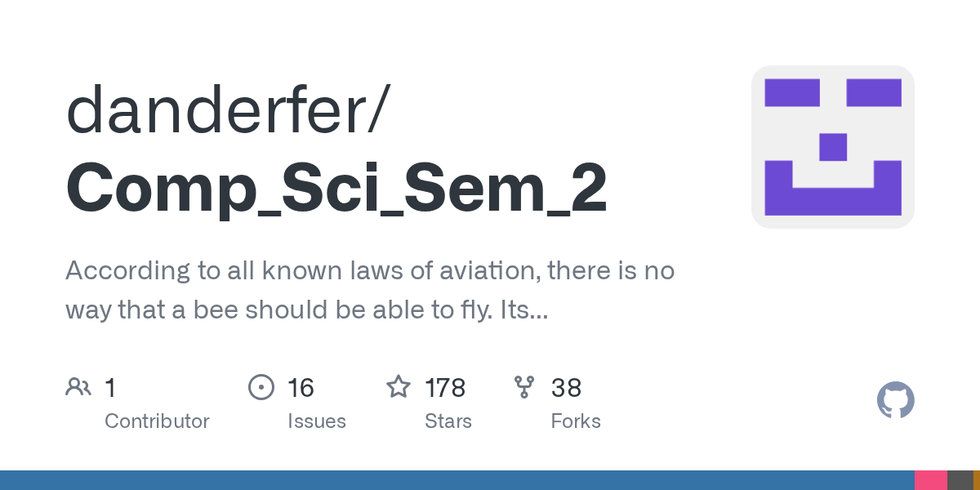
Task: Click the star outline icon
Action: pyautogui.click(x=399, y=387)
